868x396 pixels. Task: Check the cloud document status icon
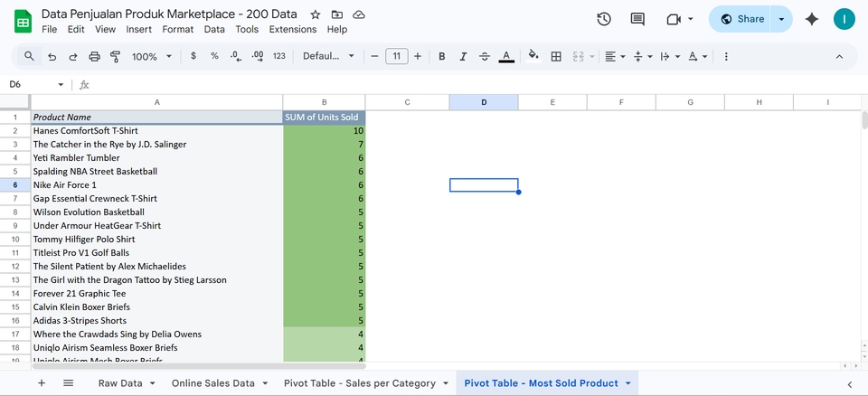(x=359, y=15)
